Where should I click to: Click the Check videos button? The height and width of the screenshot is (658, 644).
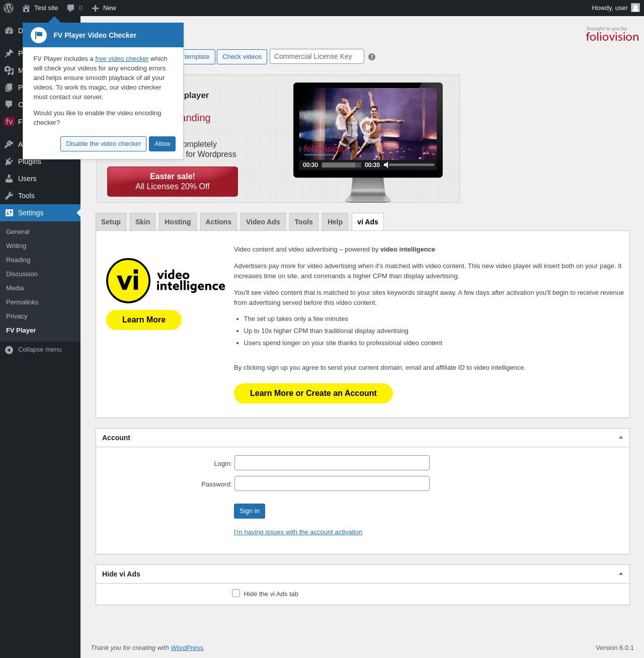coord(242,57)
